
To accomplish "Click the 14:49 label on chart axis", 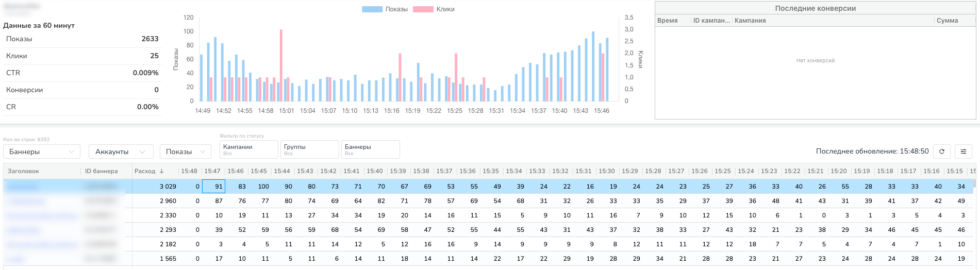I will (x=203, y=111).
